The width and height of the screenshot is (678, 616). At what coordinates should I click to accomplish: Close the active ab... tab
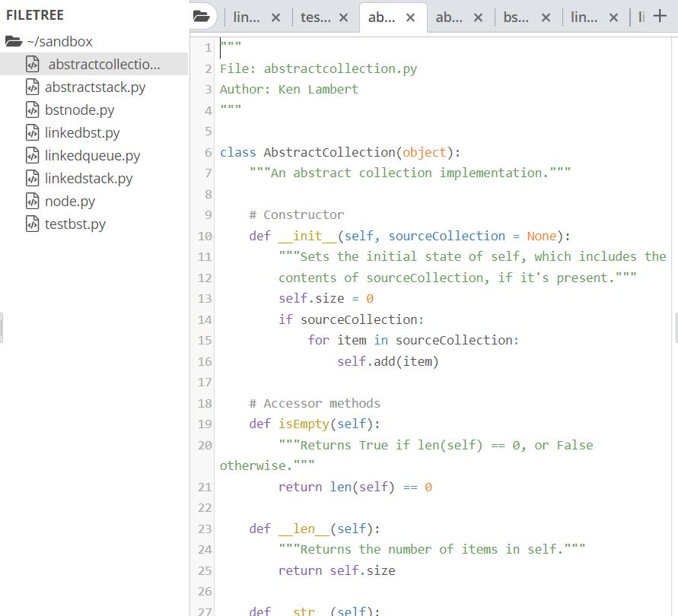(x=410, y=15)
